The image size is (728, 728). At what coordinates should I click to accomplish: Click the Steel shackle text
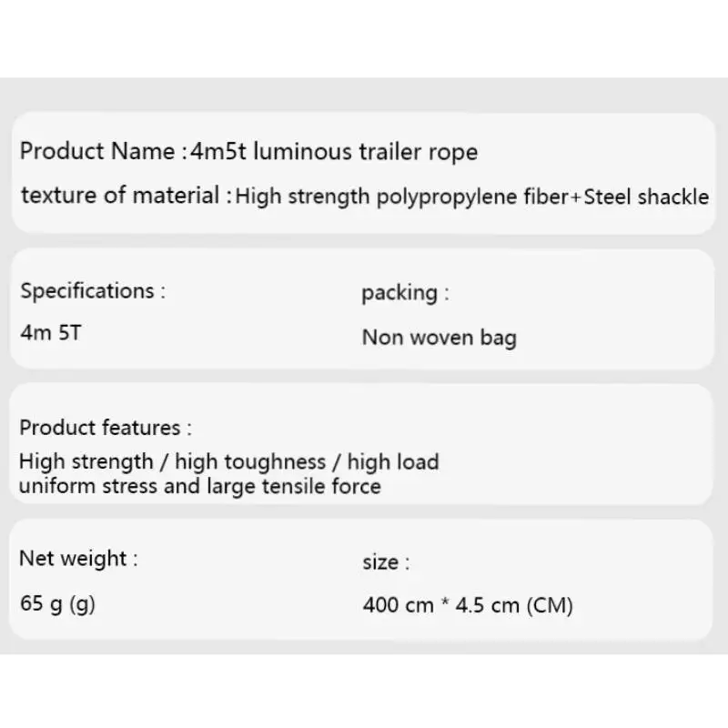[x=646, y=197]
